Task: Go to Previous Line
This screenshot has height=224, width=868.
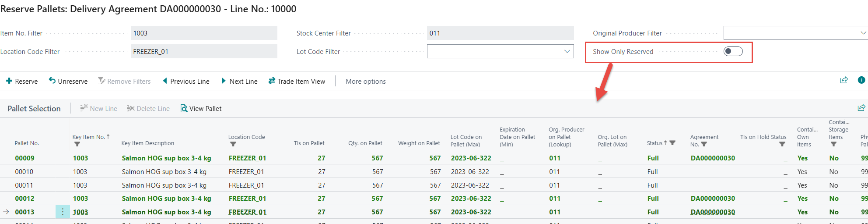Action: coord(186,81)
